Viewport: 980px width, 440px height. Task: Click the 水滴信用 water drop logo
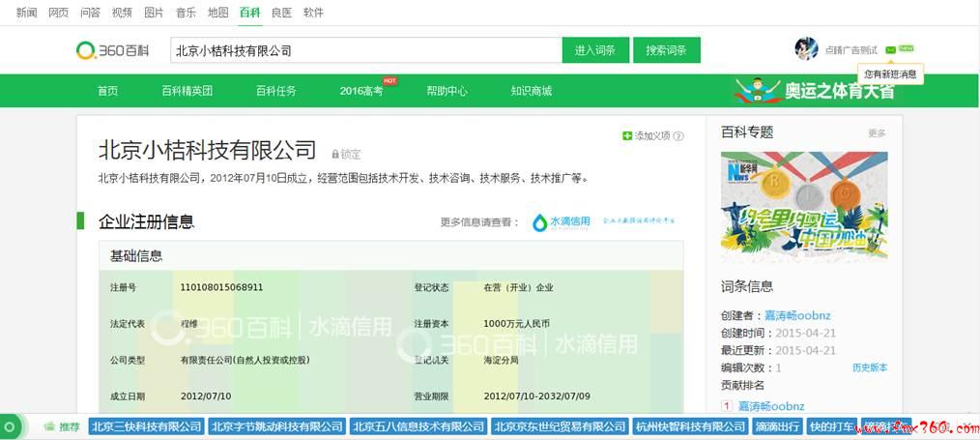coord(562,221)
